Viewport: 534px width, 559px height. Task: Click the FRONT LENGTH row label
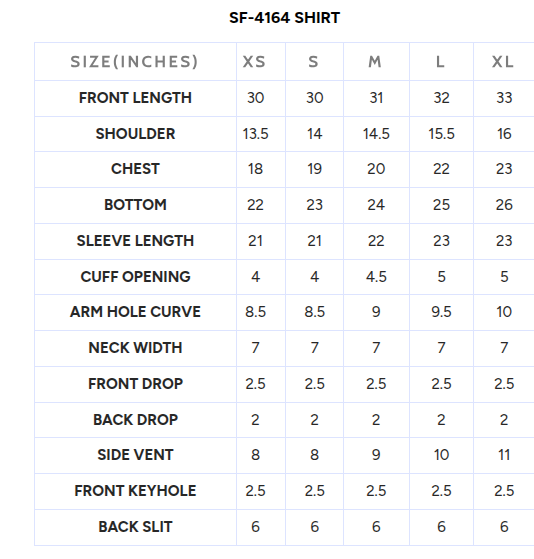click(135, 98)
